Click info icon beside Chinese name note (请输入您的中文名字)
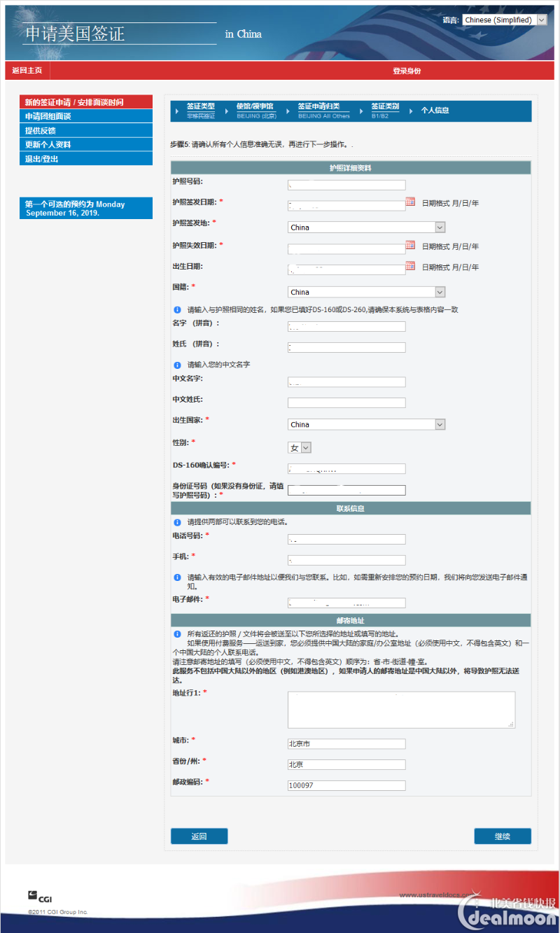The width and height of the screenshot is (560, 933). 178,365
